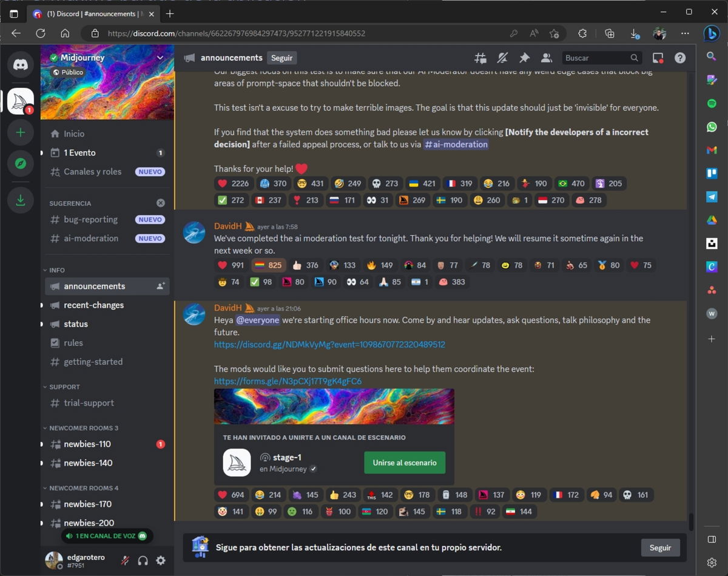Show the member list
This screenshot has height=576, width=728.
[546, 58]
